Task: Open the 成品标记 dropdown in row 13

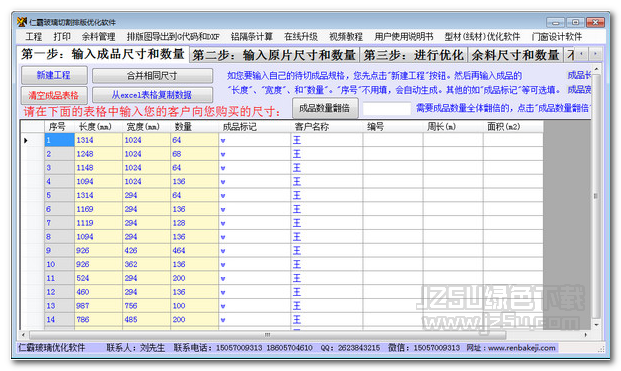Action: (x=223, y=306)
